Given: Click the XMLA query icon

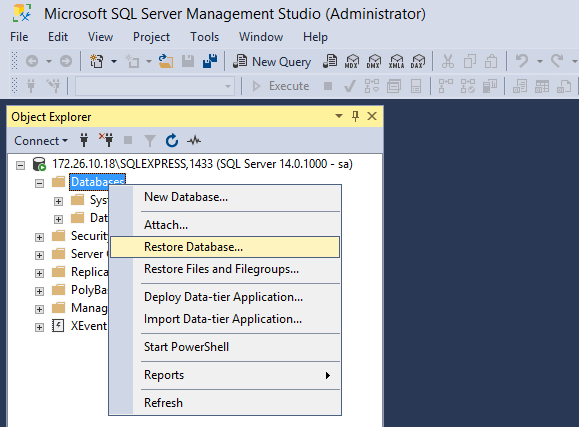Looking at the screenshot, I should coord(396,61).
